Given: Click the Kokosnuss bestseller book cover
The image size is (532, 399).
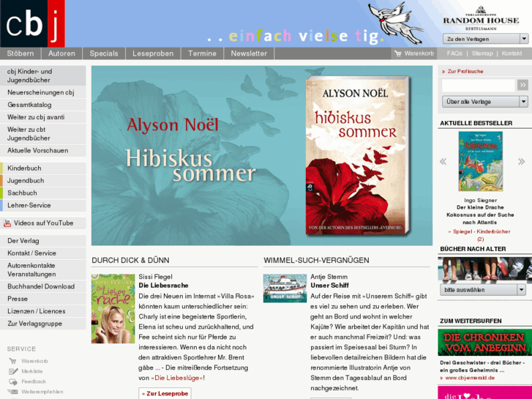Looking at the screenshot, I should coord(481,161).
